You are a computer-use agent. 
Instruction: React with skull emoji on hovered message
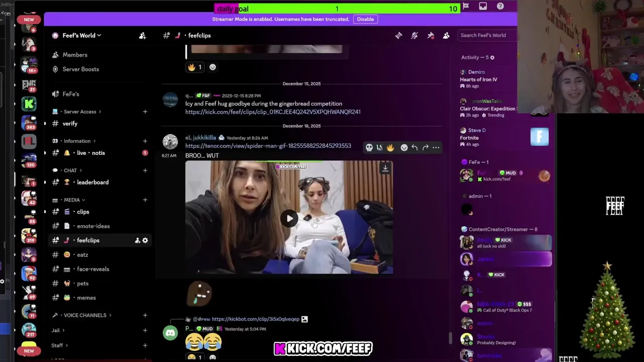click(369, 147)
